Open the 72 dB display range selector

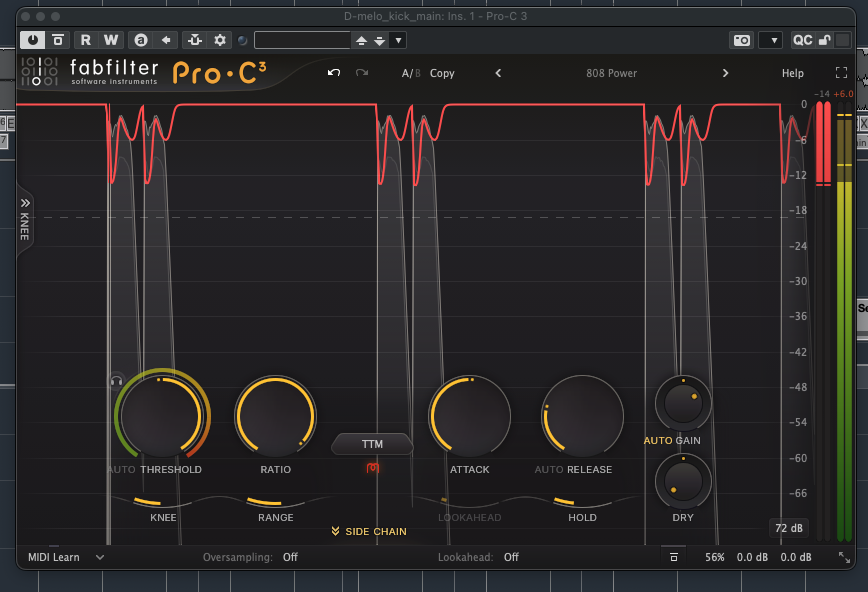pos(788,528)
